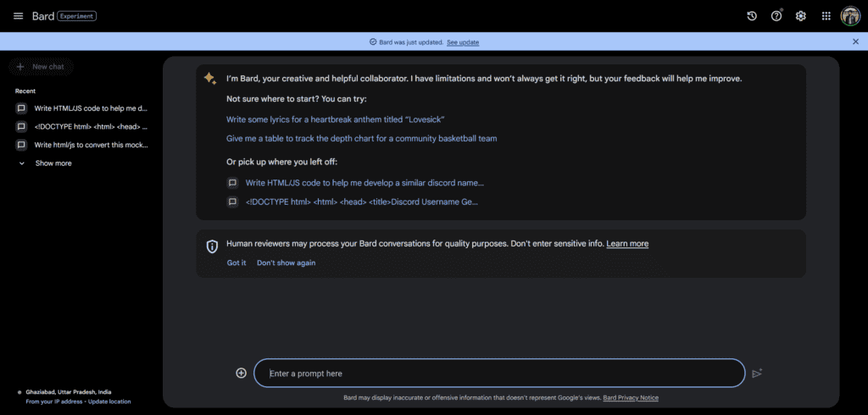Dismiss the Bard update banner

[855, 41]
